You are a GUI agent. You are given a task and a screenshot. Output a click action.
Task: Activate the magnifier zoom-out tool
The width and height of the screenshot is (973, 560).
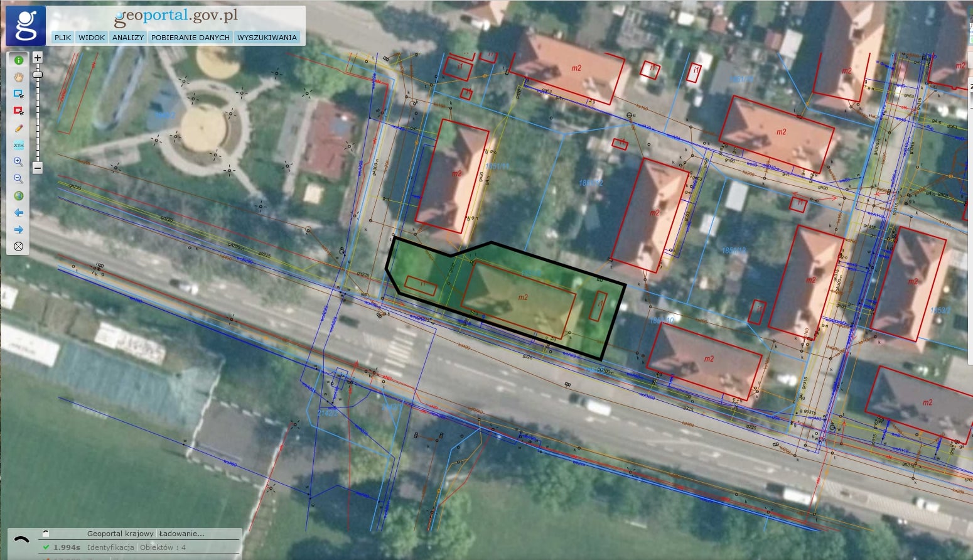point(19,179)
